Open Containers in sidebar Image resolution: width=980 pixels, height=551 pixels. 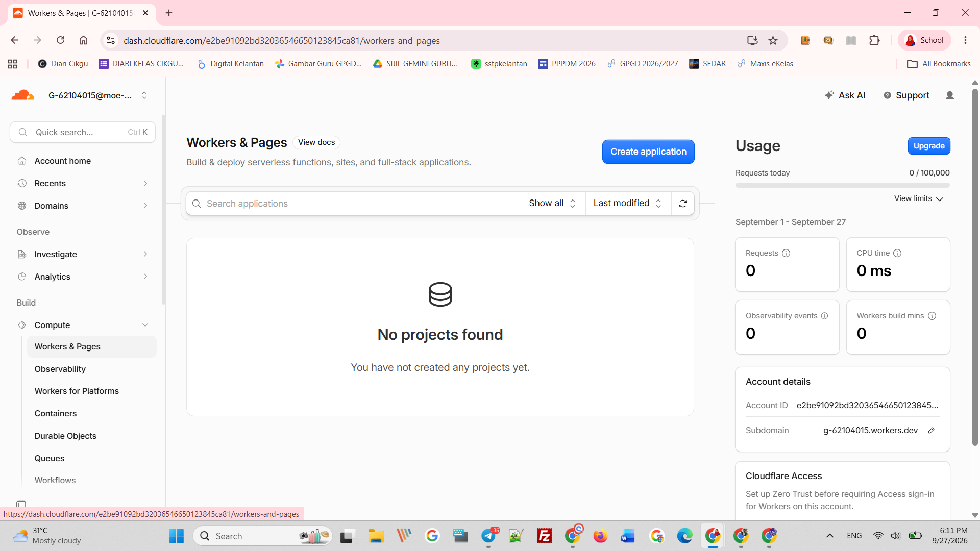point(55,413)
